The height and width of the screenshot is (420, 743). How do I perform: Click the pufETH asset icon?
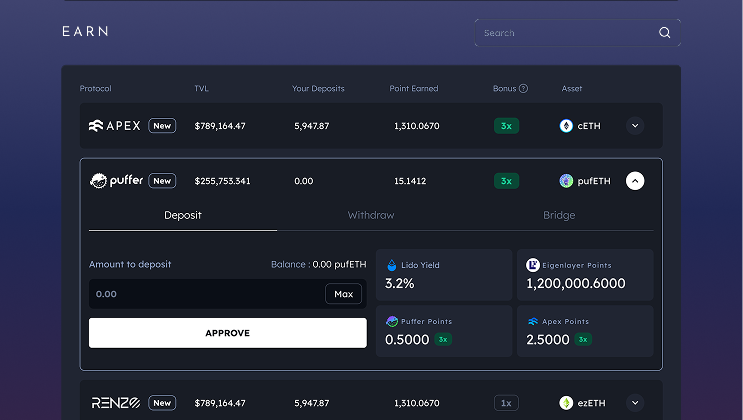pyautogui.click(x=566, y=181)
